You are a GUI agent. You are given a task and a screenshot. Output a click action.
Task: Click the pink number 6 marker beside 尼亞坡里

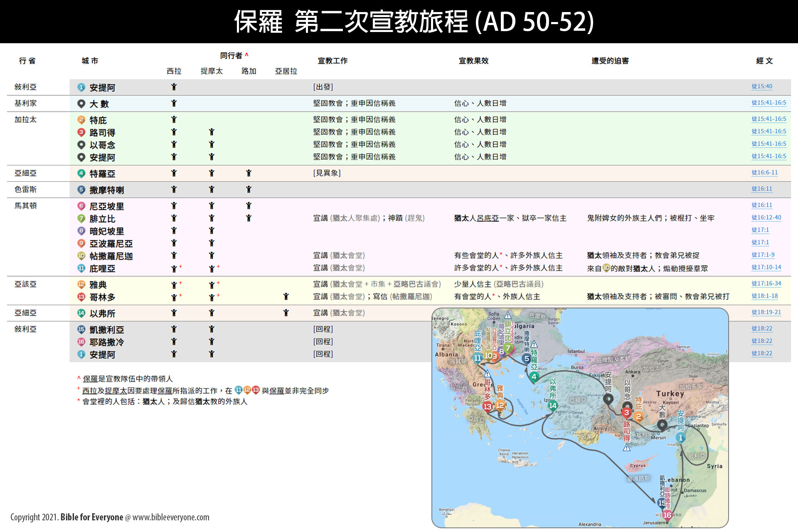point(81,206)
